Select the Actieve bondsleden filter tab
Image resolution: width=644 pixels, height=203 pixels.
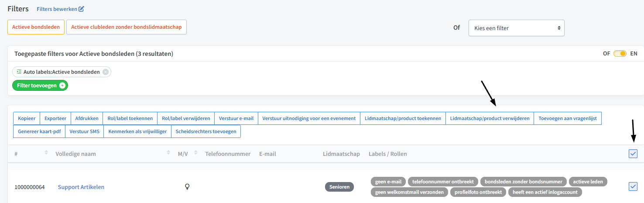point(36,27)
